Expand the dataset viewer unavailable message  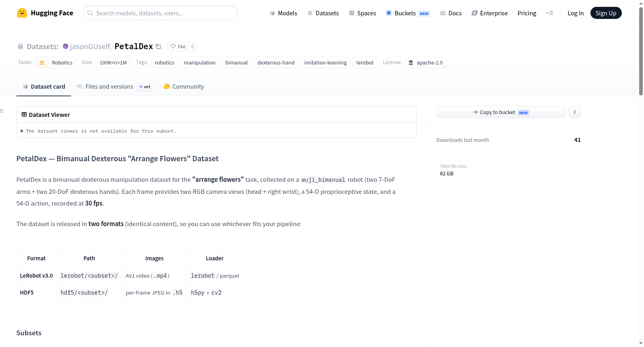[x=99, y=131]
